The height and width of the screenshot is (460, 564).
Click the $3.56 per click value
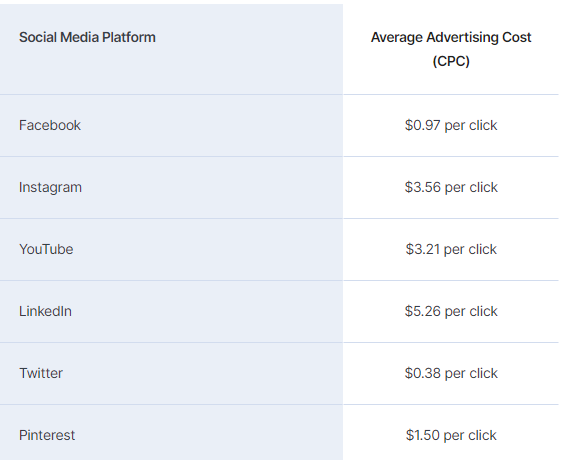pos(451,187)
